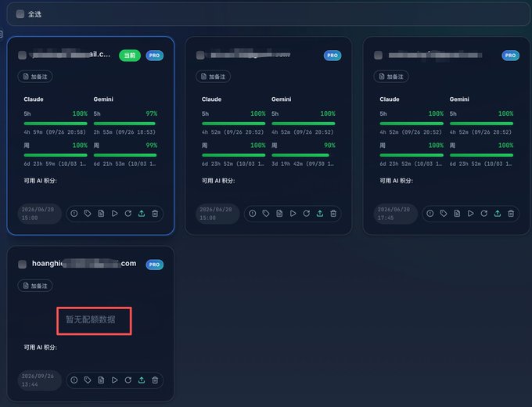Click the reset time 2h 53m (09/26 18:53)

(x=124, y=132)
